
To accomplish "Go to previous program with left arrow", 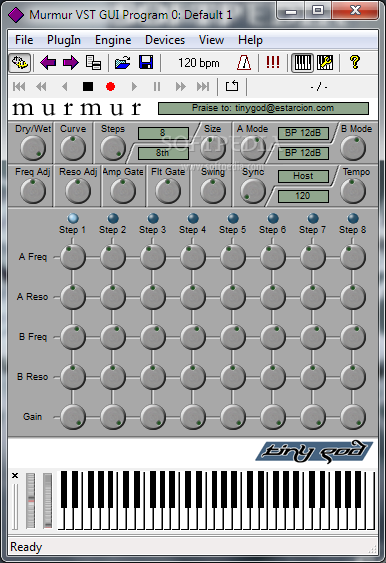I will pyautogui.click(x=48, y=63).
